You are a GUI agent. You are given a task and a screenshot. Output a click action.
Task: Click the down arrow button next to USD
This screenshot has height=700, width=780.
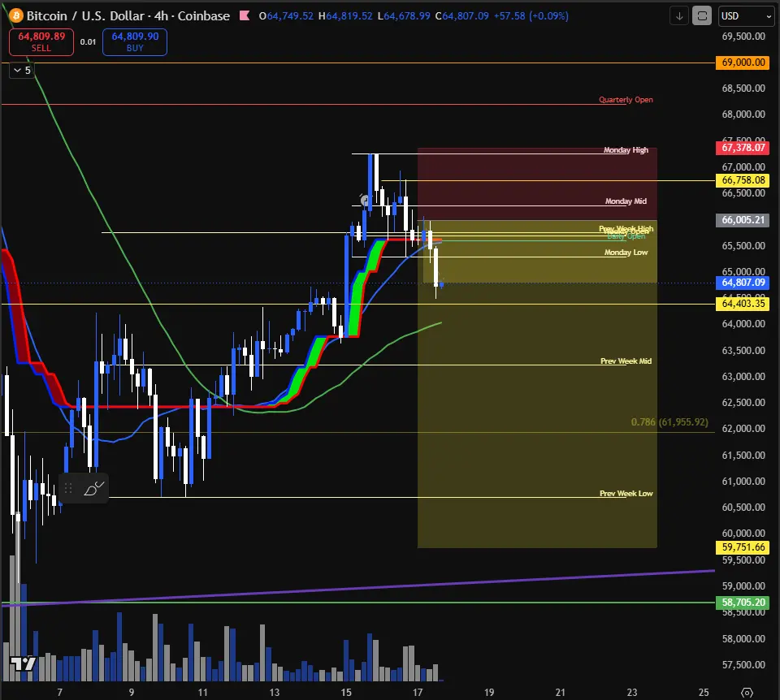pos(679,16)
